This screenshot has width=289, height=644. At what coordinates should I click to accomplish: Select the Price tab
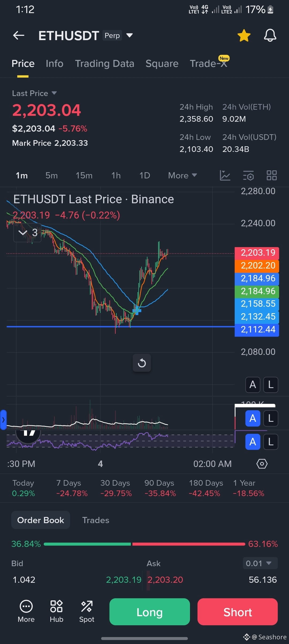click(x=23, y=64)
